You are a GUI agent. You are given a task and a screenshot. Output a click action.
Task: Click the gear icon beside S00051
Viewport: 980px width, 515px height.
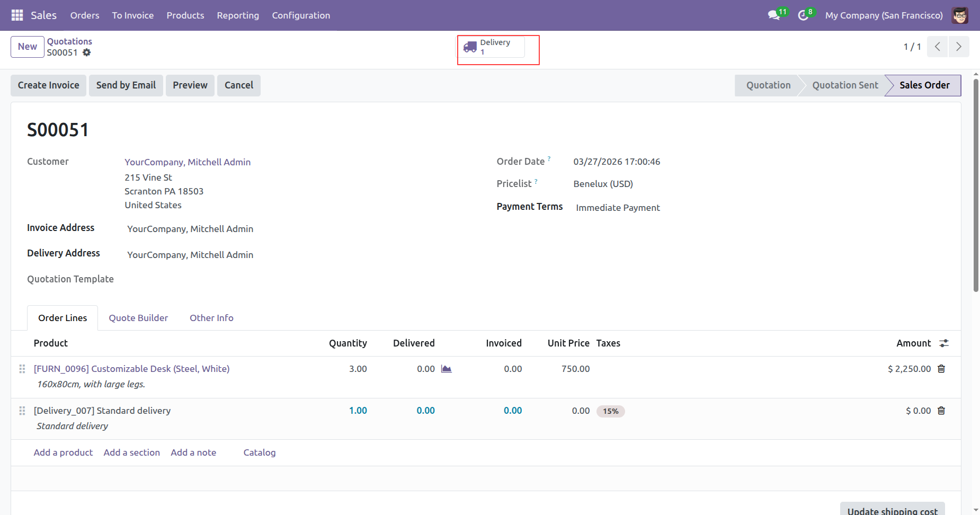(x=87, y=52)
